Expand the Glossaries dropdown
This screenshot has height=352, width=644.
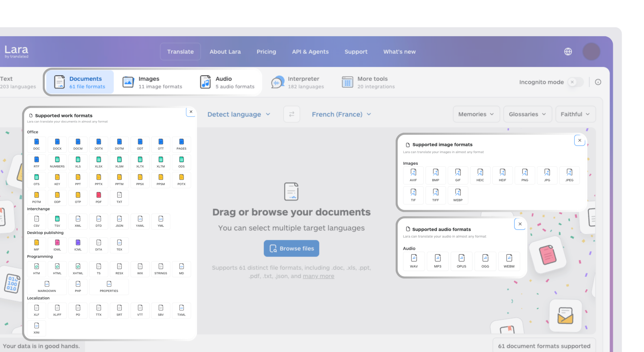pyautogui.click(x=528, y=114)
